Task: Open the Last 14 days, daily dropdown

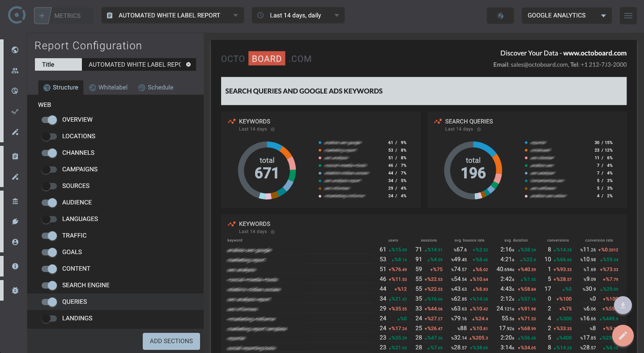Action: pyautogui.click(x=298, y=15)
